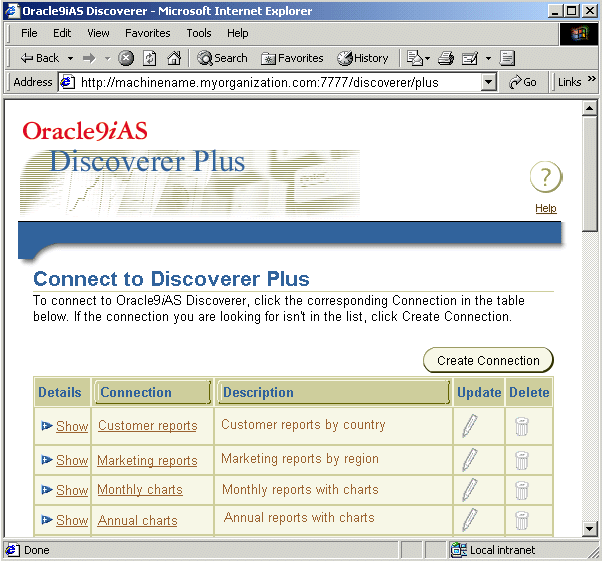602x561 pixels.
Task: Open the Customer reports connection link
Action: 147,425
